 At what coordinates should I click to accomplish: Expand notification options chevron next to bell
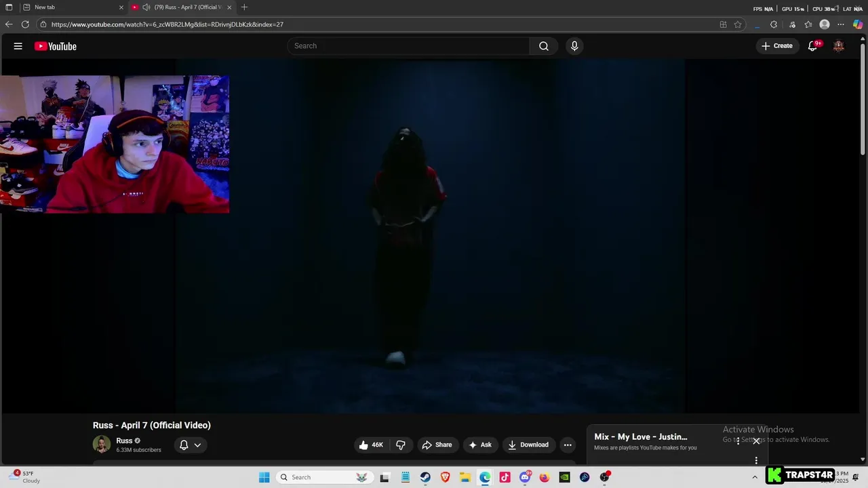(197, 445)
